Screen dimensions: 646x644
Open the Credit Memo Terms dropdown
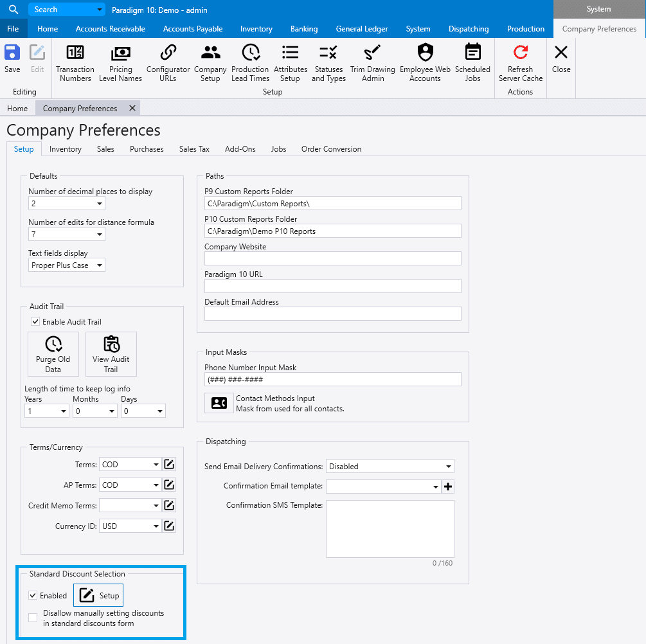tap(156, 506)
